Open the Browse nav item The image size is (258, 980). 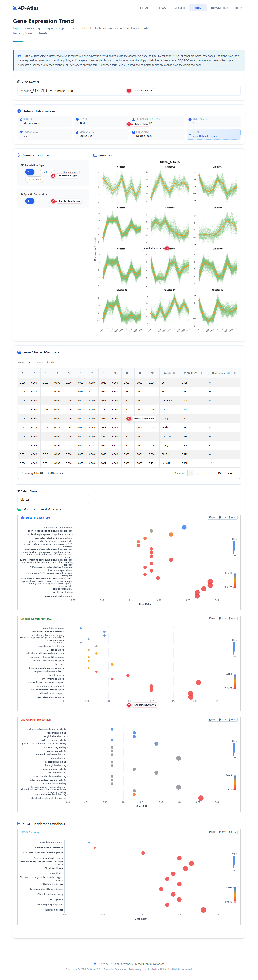click(162, 8)
